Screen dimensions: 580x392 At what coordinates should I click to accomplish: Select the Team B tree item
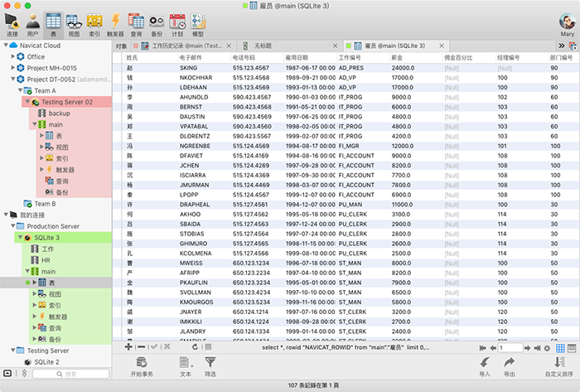[45, 204]
